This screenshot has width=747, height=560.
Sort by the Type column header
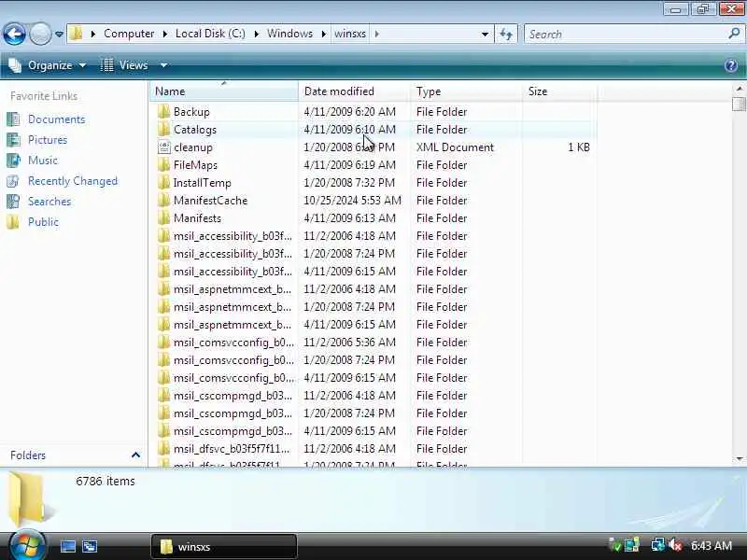[x=466, y=91]
